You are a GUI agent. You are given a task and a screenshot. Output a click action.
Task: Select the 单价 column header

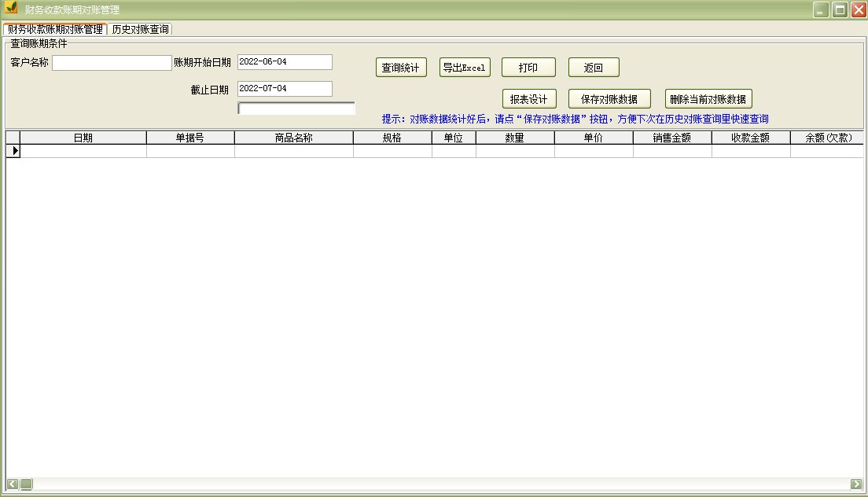pyautogui.click(x=594, y=138)
